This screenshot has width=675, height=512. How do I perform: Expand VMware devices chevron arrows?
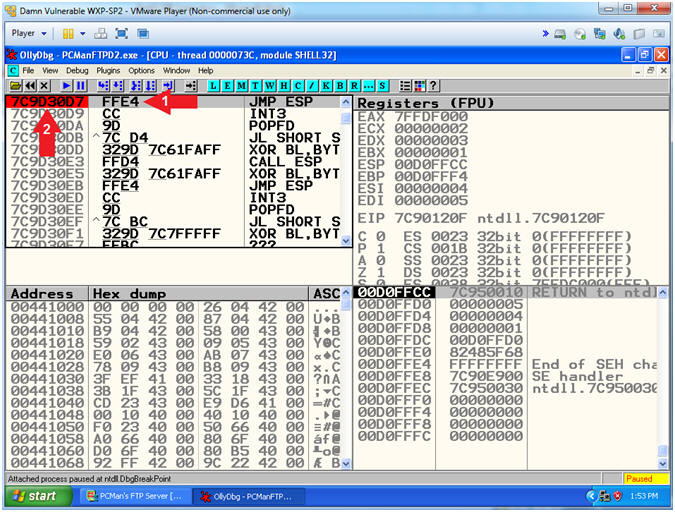(545, 33)
